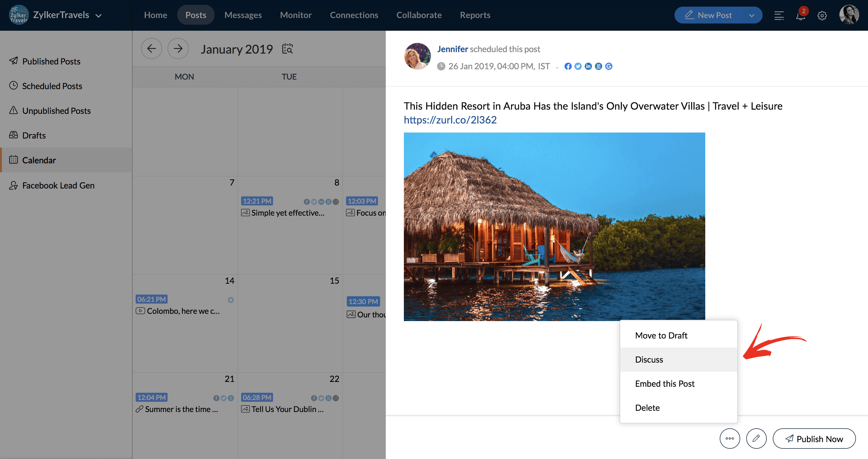Expand the New Post dropdown arrow
The image size is (868, 459).
click(751, 15)
